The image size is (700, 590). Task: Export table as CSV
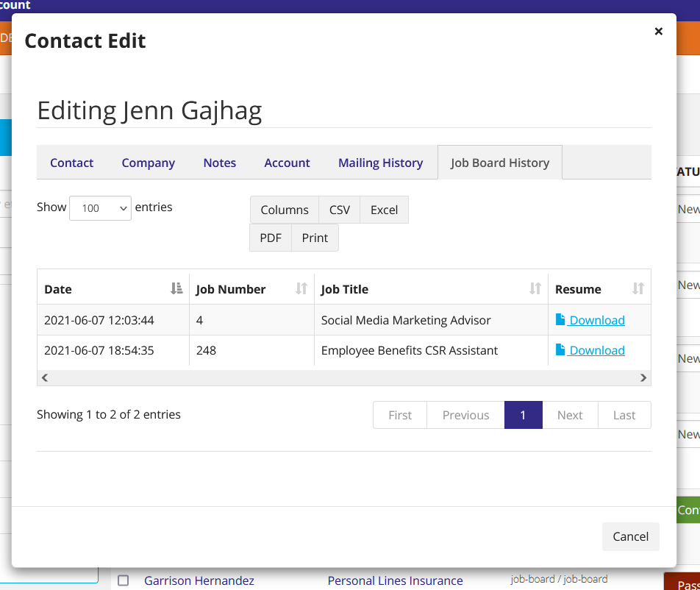click(339, 210)
